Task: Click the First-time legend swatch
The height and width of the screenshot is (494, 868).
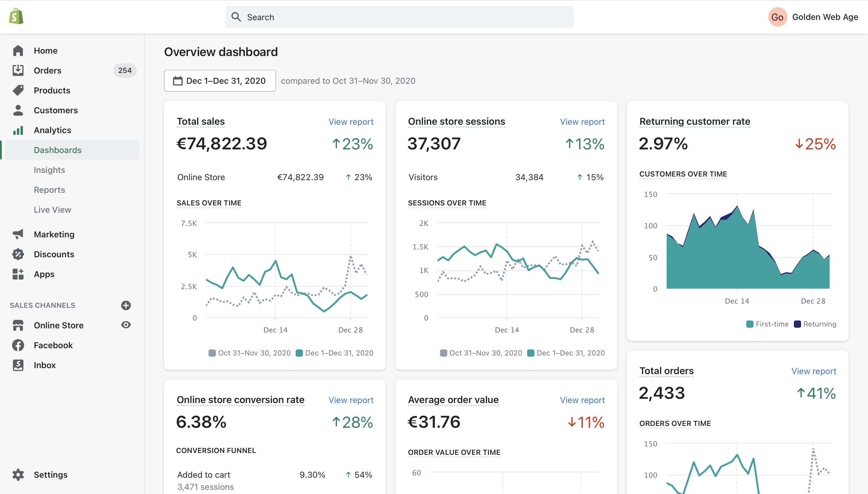Action: (750, 324)
